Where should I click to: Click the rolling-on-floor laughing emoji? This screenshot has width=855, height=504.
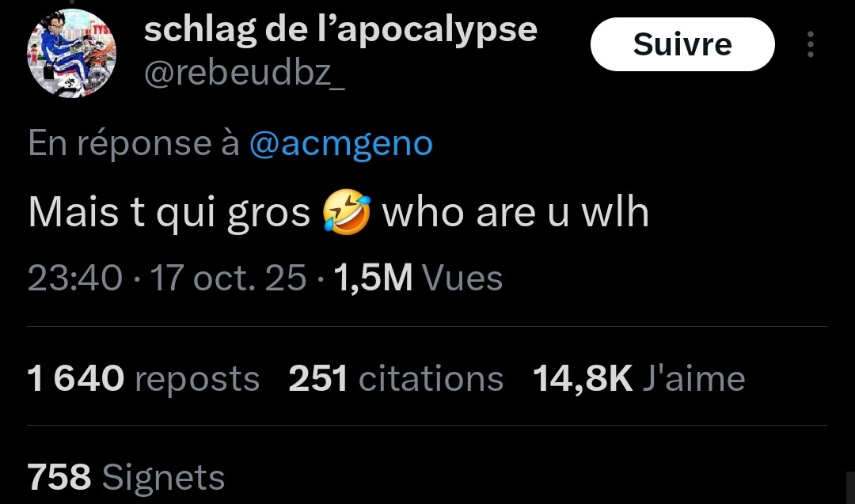click(x=346, y=214)
